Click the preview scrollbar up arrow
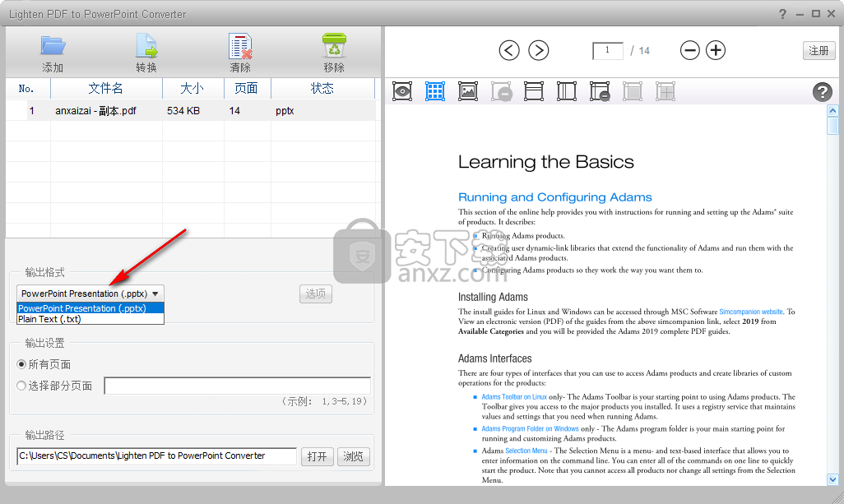 pos(832,111)
